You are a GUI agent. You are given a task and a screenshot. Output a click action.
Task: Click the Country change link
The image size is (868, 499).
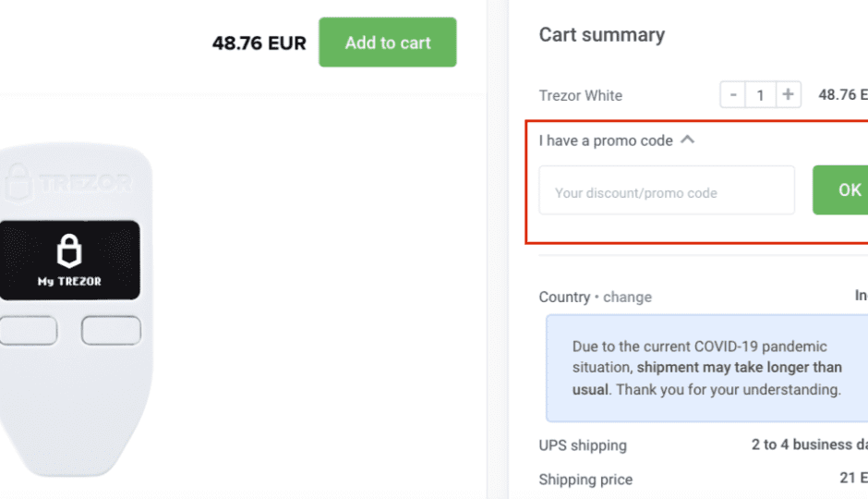click(627, 297)
